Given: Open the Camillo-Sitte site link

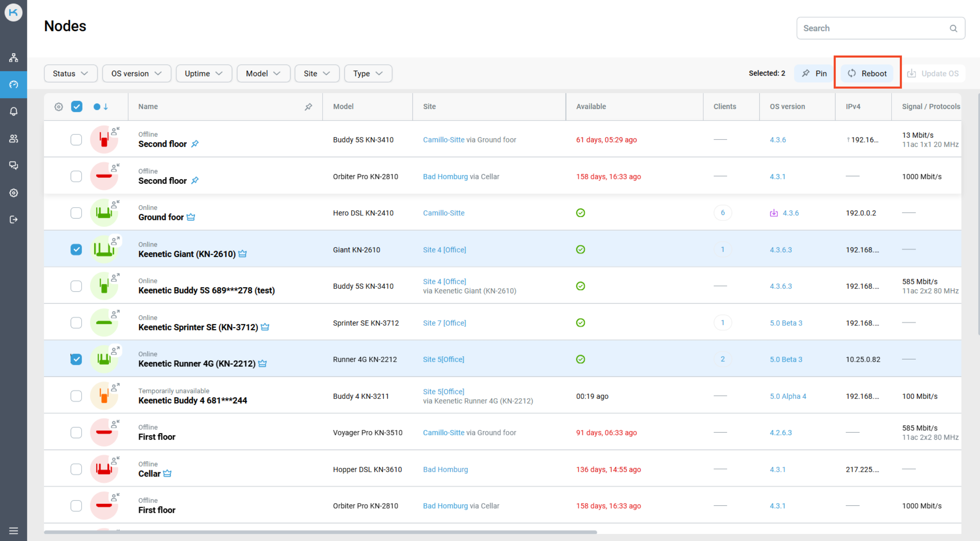Looking at the screenshot, I should tap(444, 213).
